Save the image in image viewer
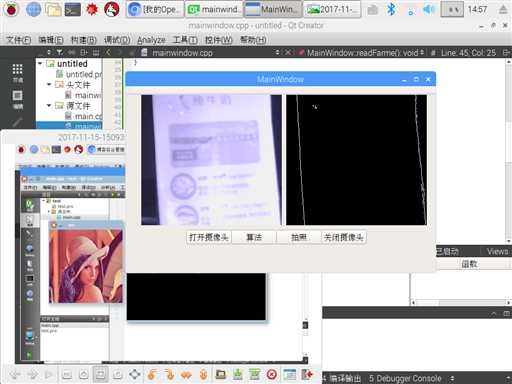 tap(237, 374)
